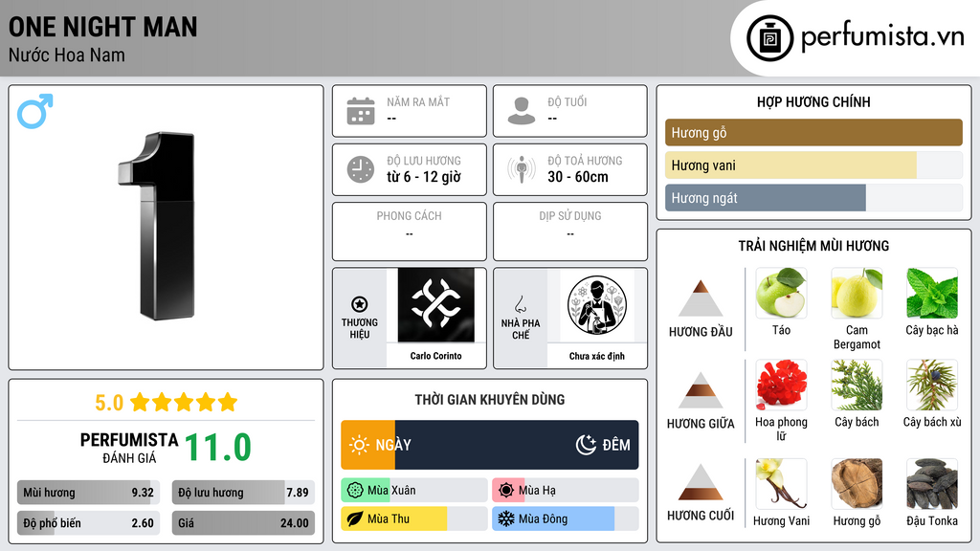Click the five-star 5.0 rating
This screenshot has width=980, height=551.
pos(166,403)
